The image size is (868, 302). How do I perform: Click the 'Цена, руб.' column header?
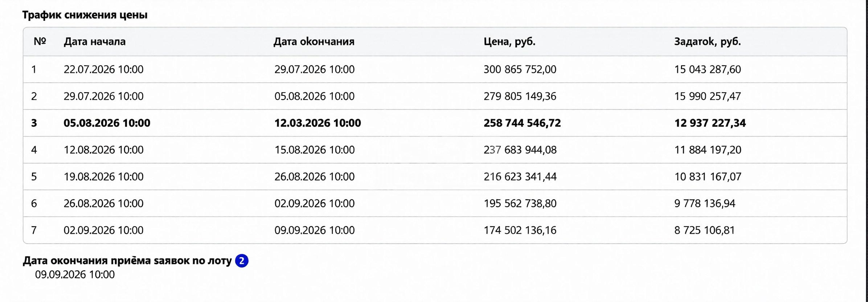pyautogui.click(x=509, y=41)
